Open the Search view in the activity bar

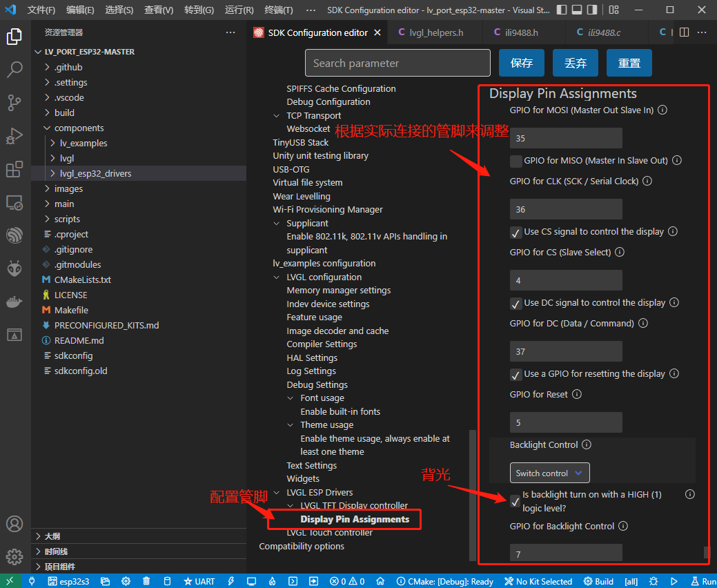click(14, 70)
